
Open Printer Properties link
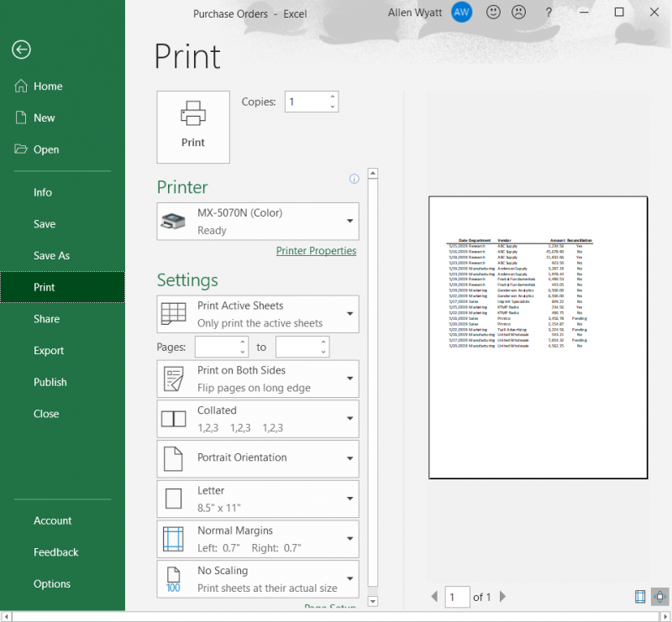(316, 251)
